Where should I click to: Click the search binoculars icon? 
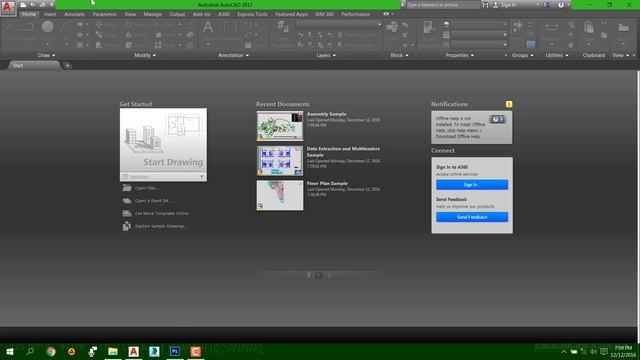tap(485, 5)
